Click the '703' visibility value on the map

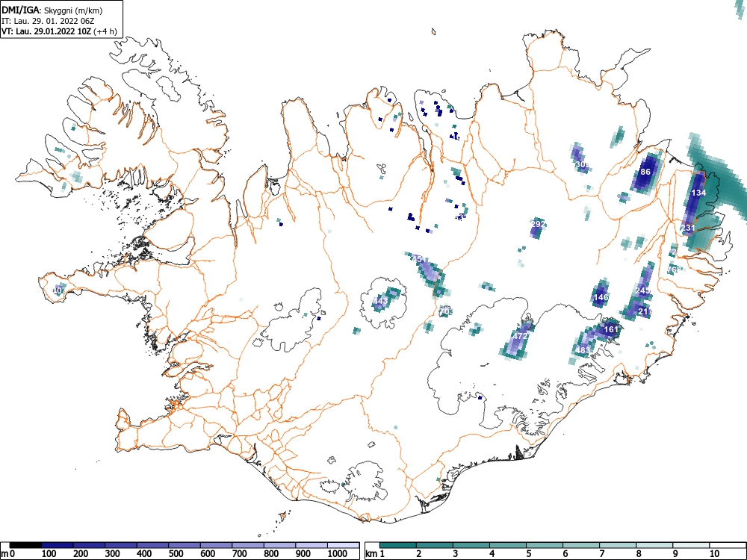tap(445, 311)
